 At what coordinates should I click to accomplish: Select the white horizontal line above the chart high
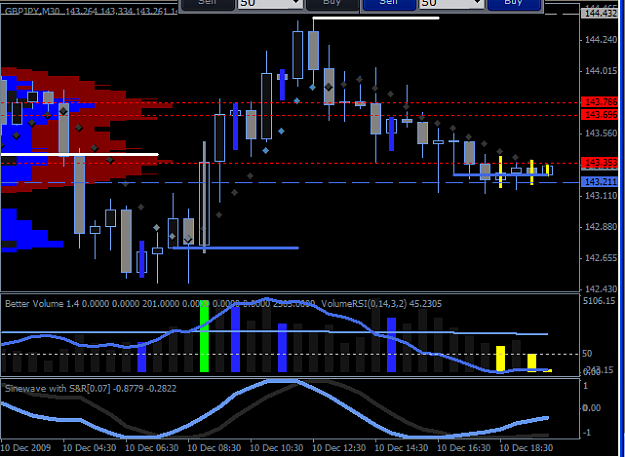click(x=376, y=18)
